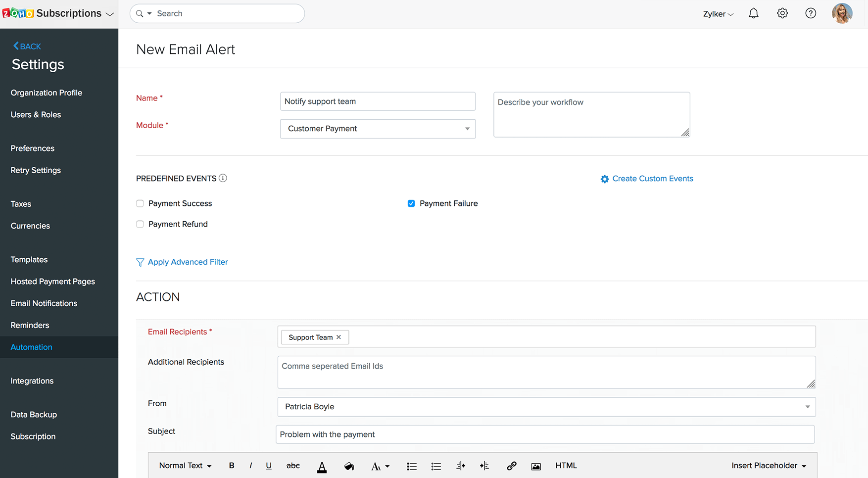The image size is (868, 478).
Task: Open the font color picker
Action: [x=322, y=466]
